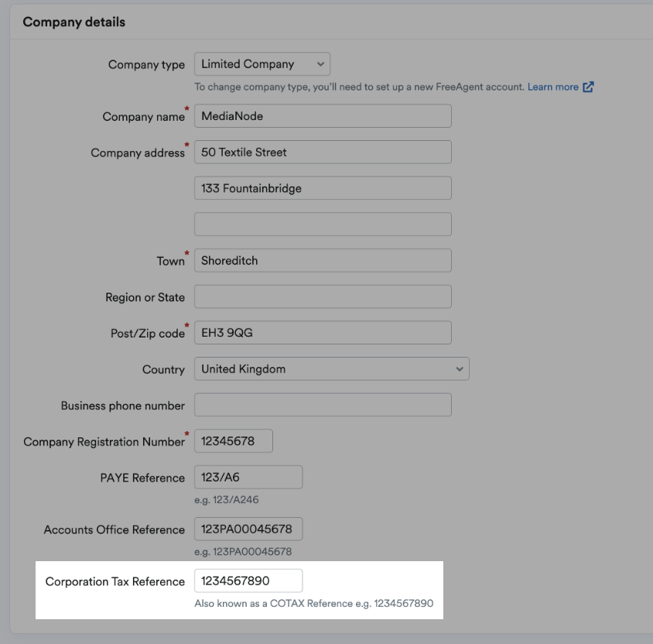Screen dimensions: 653x644
Task: Edit the Post/Zip code field
Action: (323, 333)
